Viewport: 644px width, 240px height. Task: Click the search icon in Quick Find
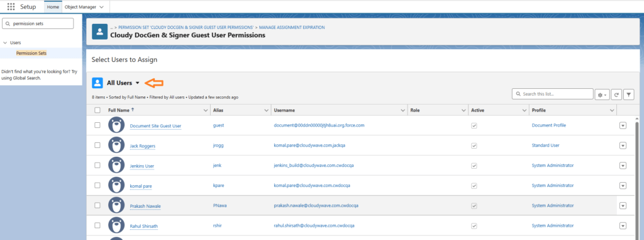click(8, 24)
